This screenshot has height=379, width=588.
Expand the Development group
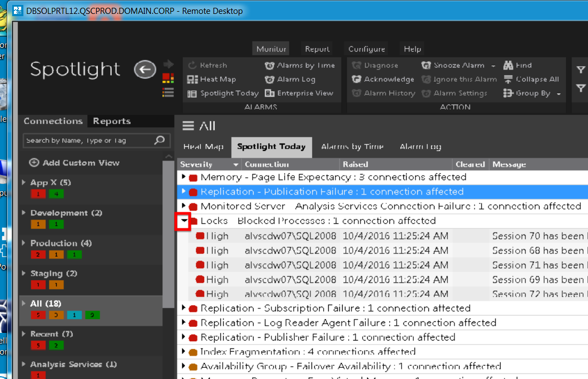(x=23, y=213)
